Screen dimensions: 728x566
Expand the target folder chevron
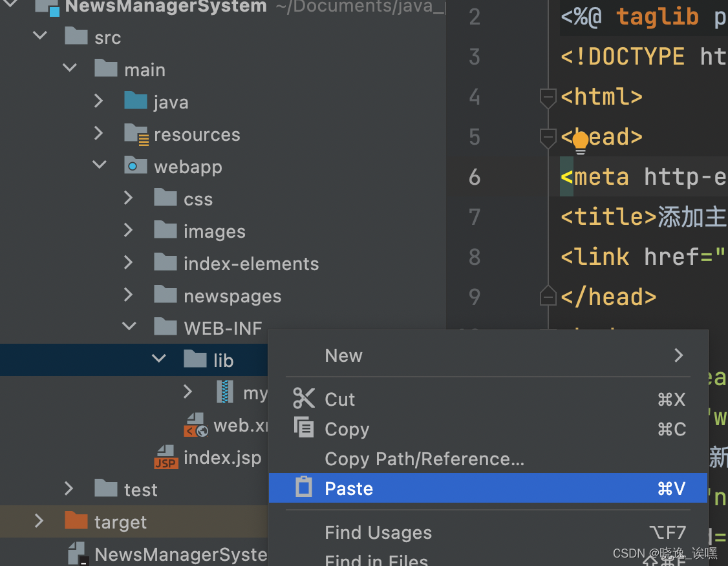tap(39, 521)
